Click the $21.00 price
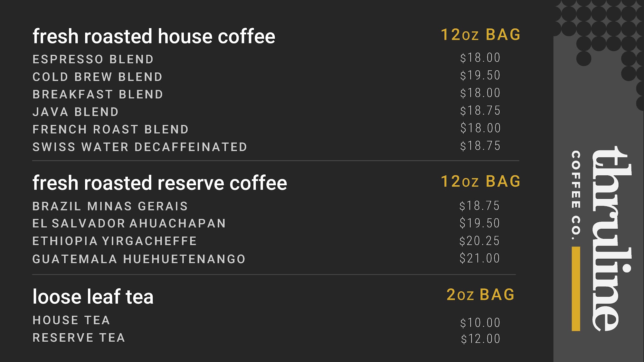Viewport: 644px width, 362px height. point(479,258)
